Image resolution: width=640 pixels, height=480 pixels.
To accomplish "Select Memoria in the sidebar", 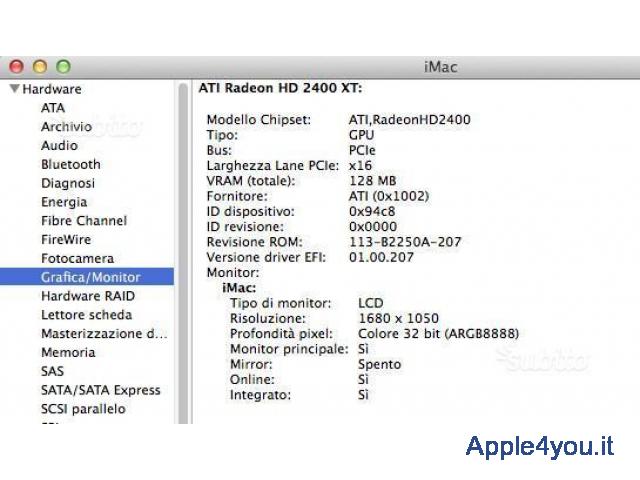I will [x=68, y=352].
